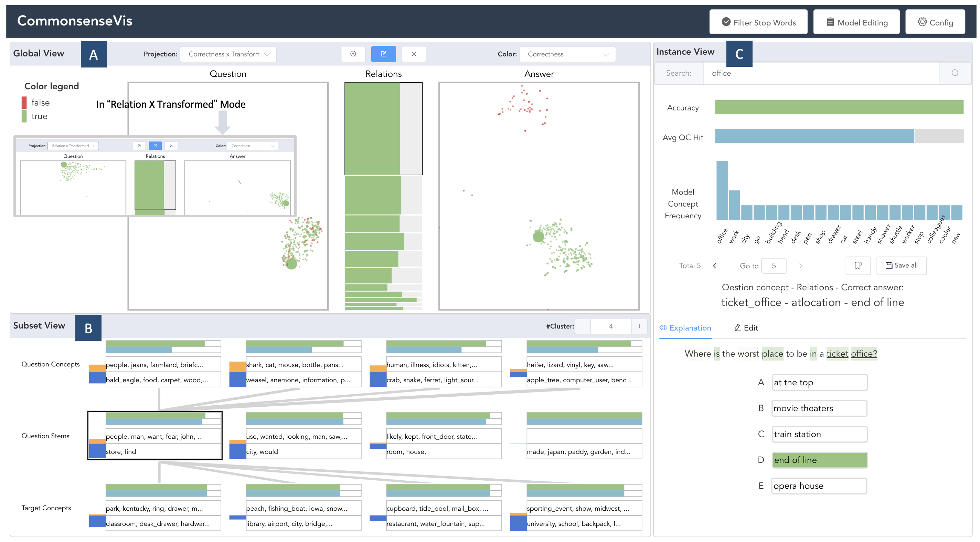Click the row 'room, house,'
Viewport: 980px width, 542px height.
pos(444,451)
